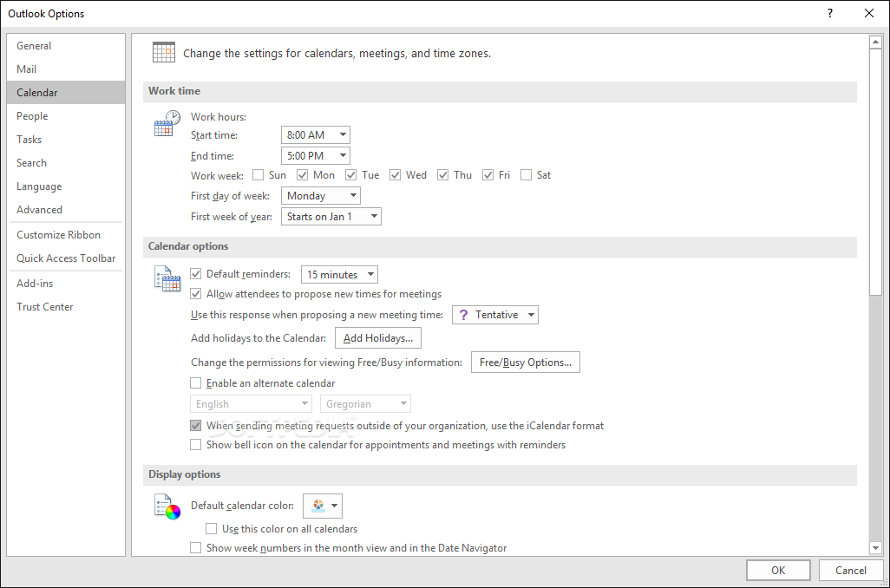
Task: Switch to the General options category
Action: (66, 46)
